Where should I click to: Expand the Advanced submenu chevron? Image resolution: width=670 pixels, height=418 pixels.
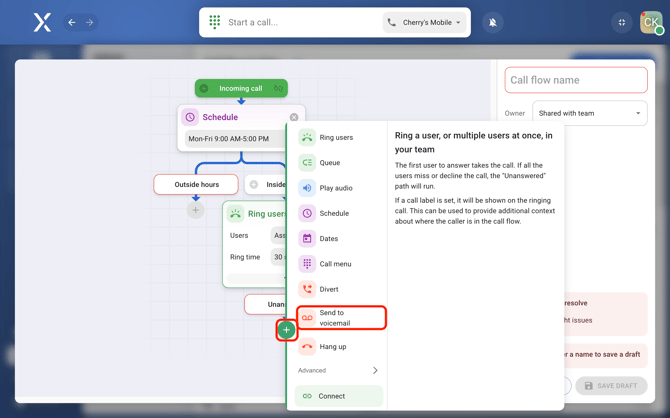tap(375, 371)
